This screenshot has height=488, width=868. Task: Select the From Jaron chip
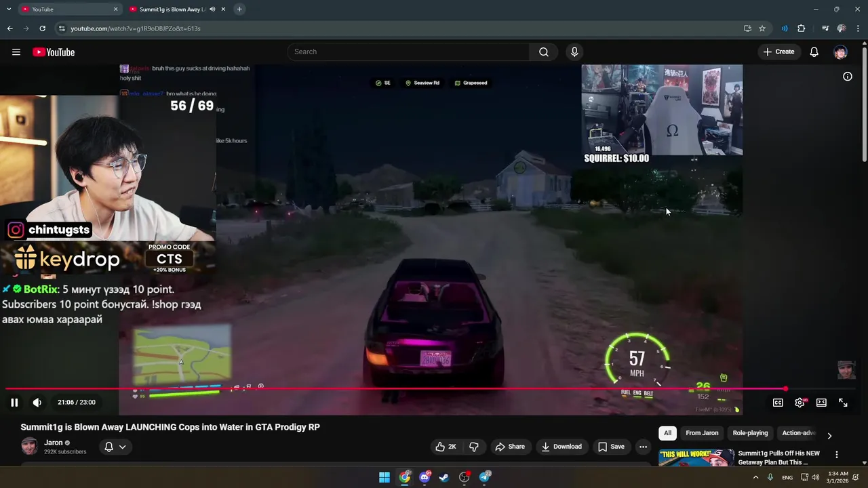tap(702, 433)
